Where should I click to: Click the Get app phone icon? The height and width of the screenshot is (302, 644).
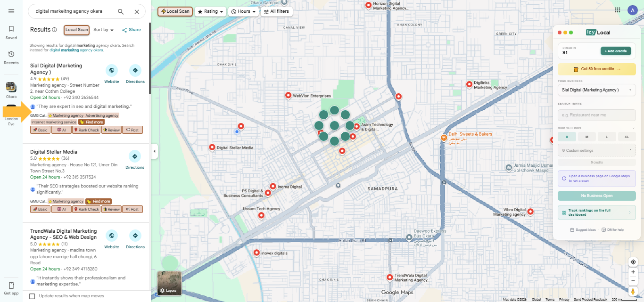(11, 286)
